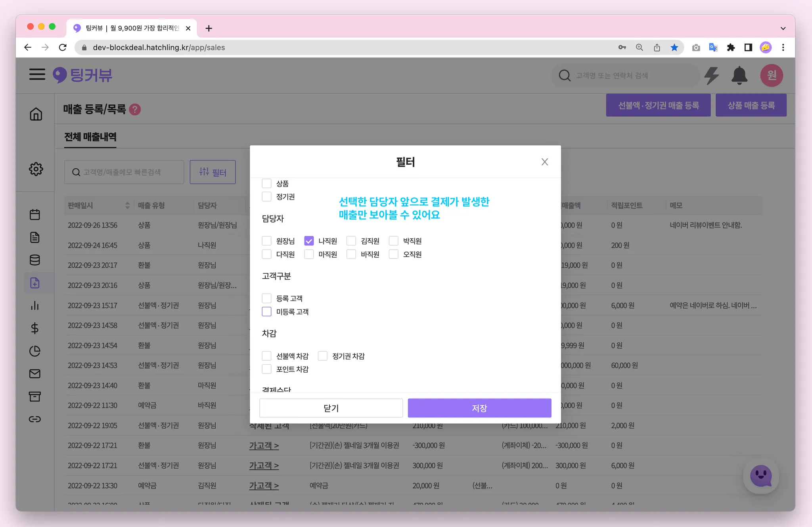Click the home icon in sidebar
Screen dimensions: 812x527
(x=36, y=114)
